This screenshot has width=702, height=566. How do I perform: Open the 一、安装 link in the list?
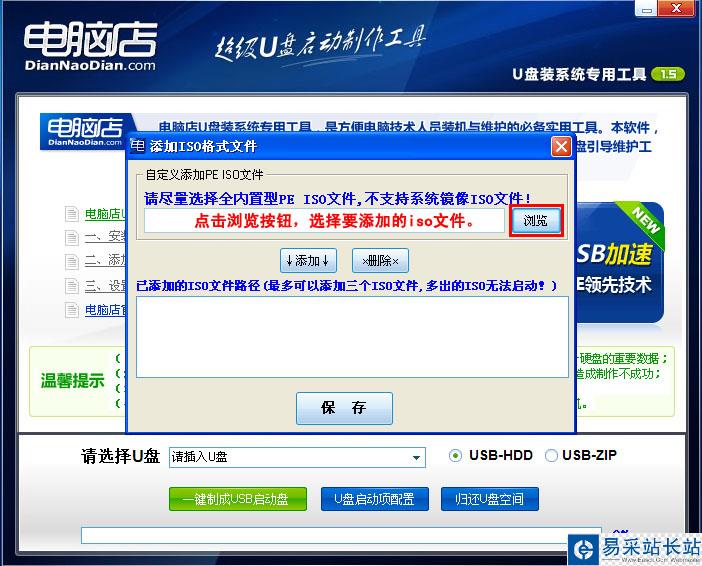106,236
